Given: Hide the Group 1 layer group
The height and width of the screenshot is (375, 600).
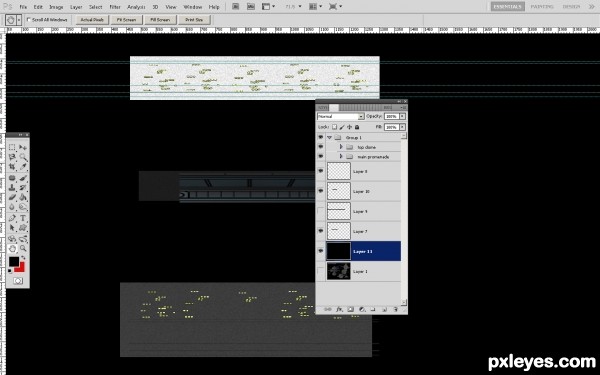Looking at the screenshot, I should click(321, 137).
